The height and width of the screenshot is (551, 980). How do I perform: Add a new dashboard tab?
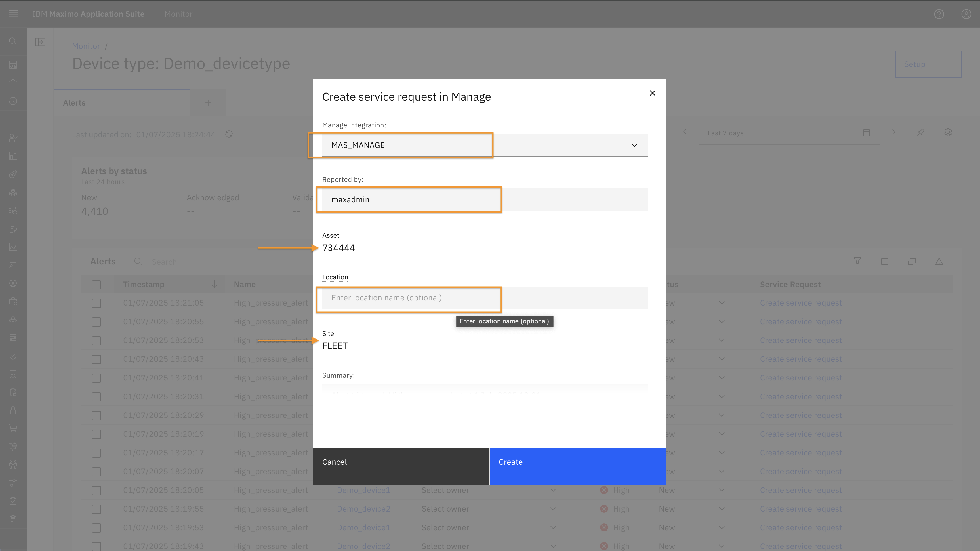(x=208, y=103)
